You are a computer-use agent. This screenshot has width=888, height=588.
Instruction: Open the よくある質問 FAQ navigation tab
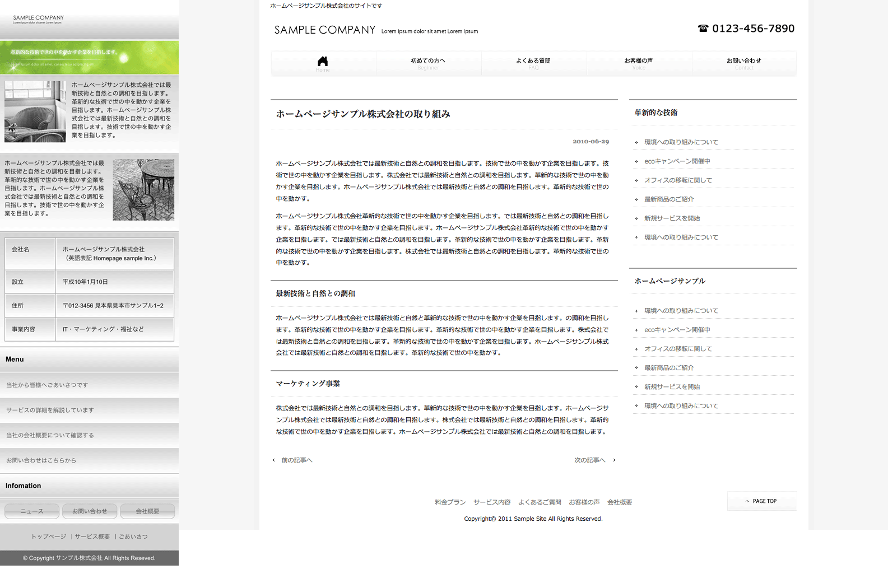coord(533,63)
